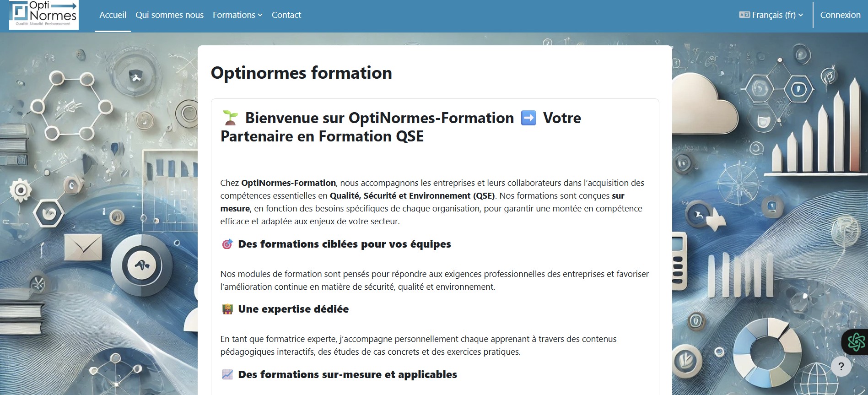Click the Connexion login link

pos(840,15)
